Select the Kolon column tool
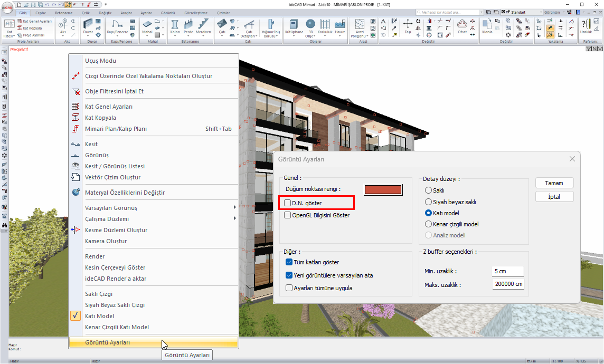 click(175, 25)
